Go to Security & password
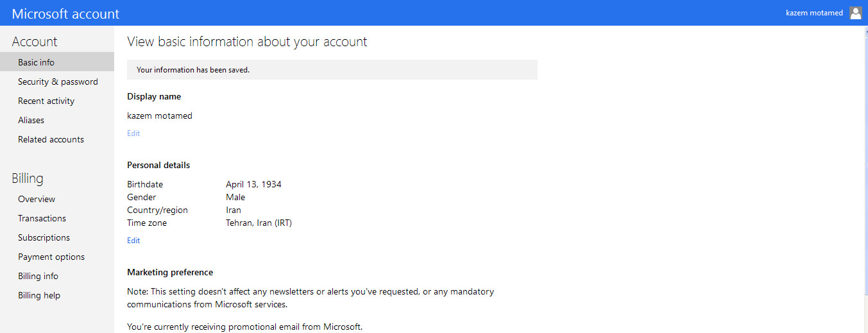The image size is (868, 333). (58, 81)
